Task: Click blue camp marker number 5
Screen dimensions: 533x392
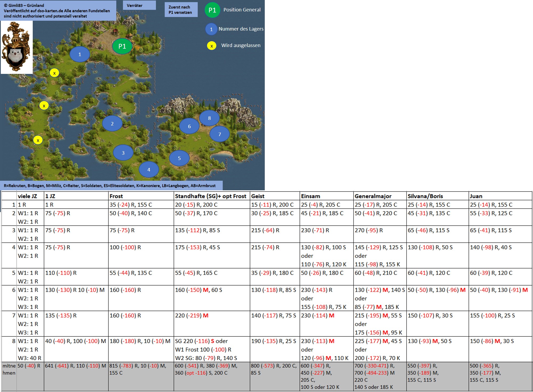Action: (x=179, y=158)
